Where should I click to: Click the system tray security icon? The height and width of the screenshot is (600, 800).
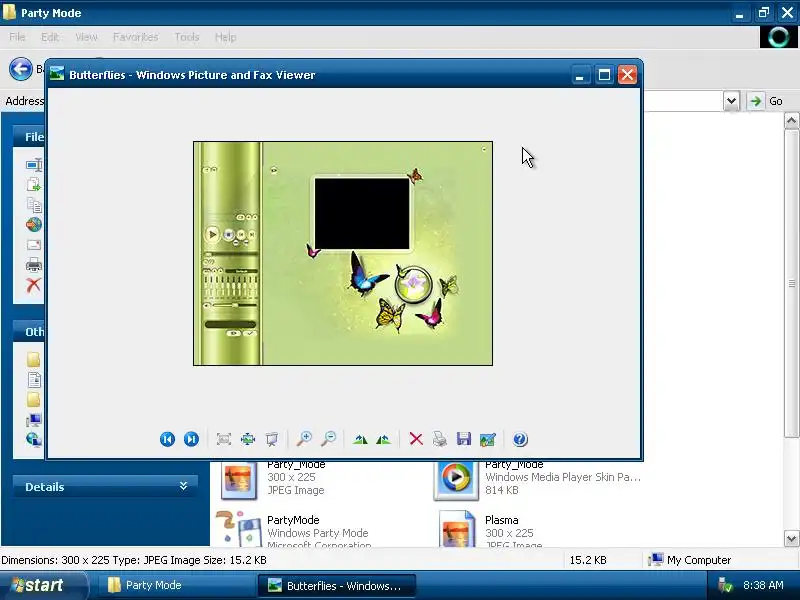pyautogui.click(x=724, y=585)
